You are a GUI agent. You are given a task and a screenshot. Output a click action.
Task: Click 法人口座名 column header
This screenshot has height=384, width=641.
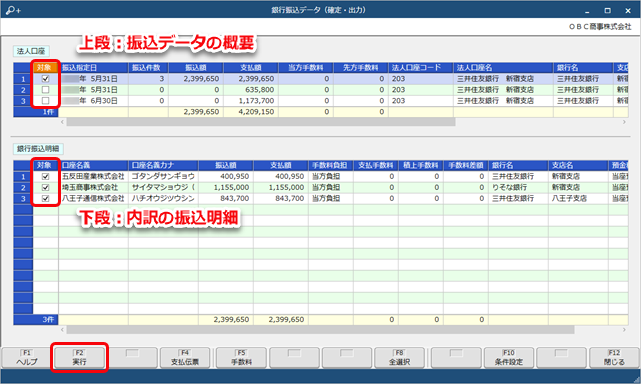point(503,67)
